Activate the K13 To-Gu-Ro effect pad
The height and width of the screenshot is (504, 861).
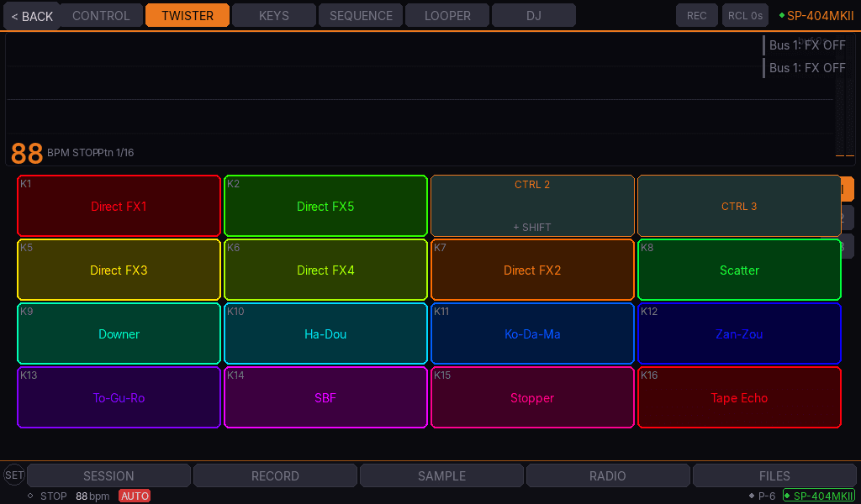point(119,397)
